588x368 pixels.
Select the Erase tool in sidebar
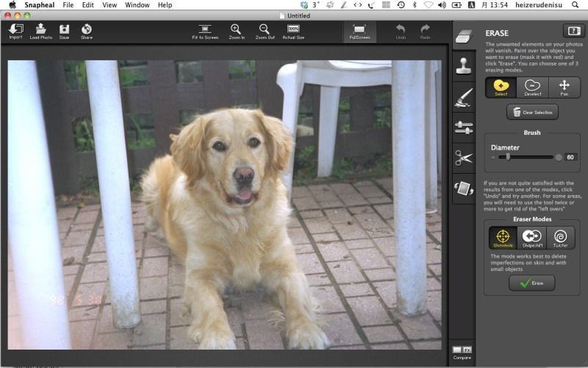point(464,36)
